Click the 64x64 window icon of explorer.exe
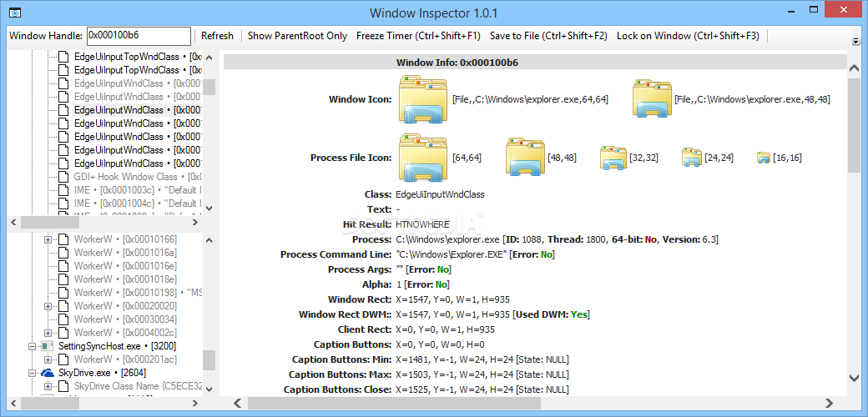 (x=423, y=99)
